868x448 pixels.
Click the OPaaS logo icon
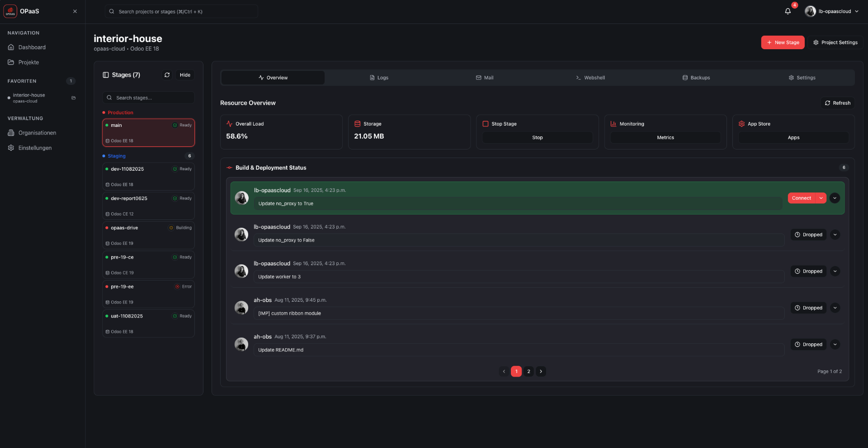click(10, 11)
